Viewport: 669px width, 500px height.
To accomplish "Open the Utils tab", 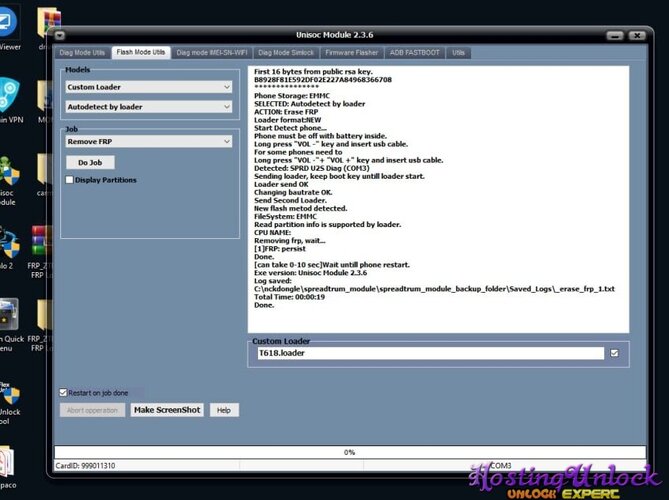I will tap(458, 52).
